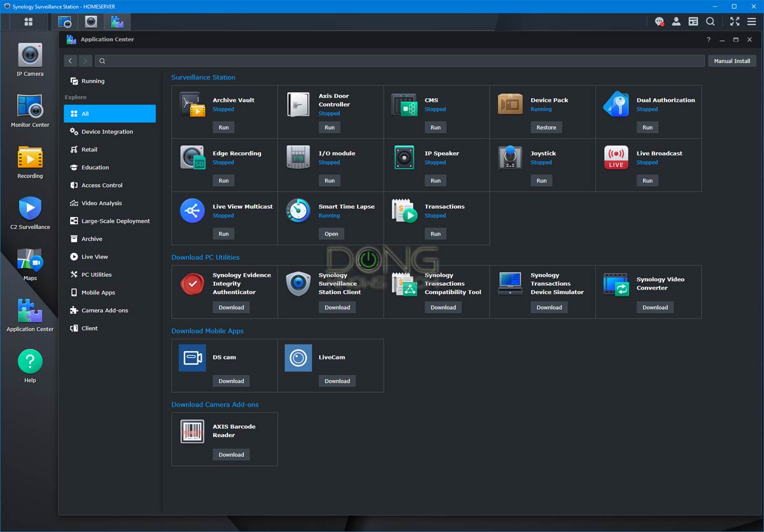Screen dimensions: 764x532
Task: Run Joystick application
Action: point(542,181)
